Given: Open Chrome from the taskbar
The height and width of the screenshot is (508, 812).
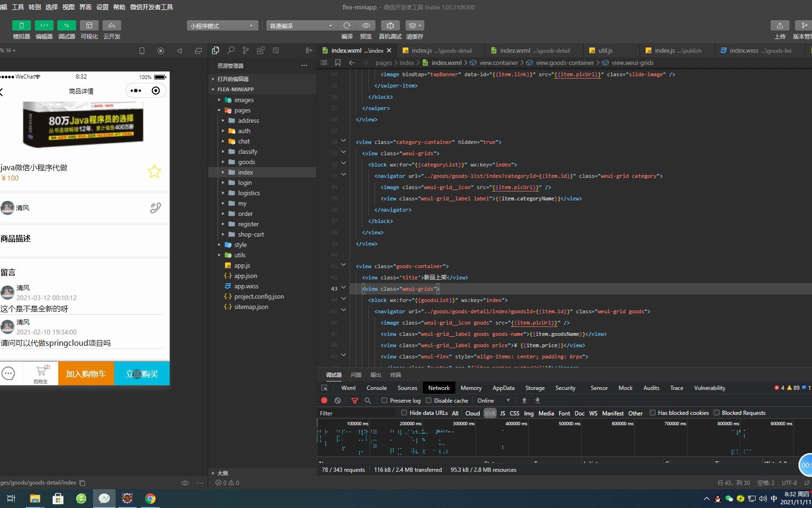Looking at the screenshot, I should (150, 499).
